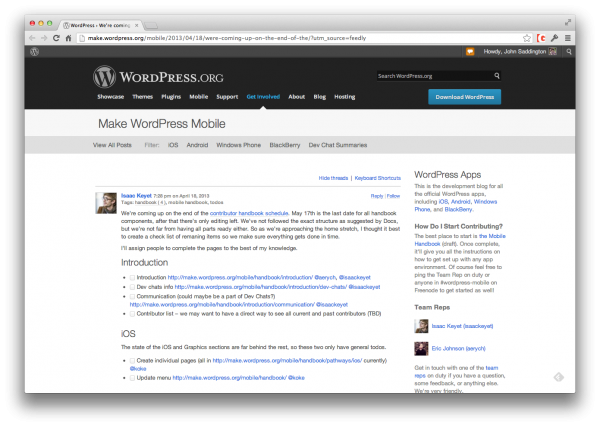Open the Hosting nav item
The height and width of the screenshot is (427, 600).
(345, 97)
